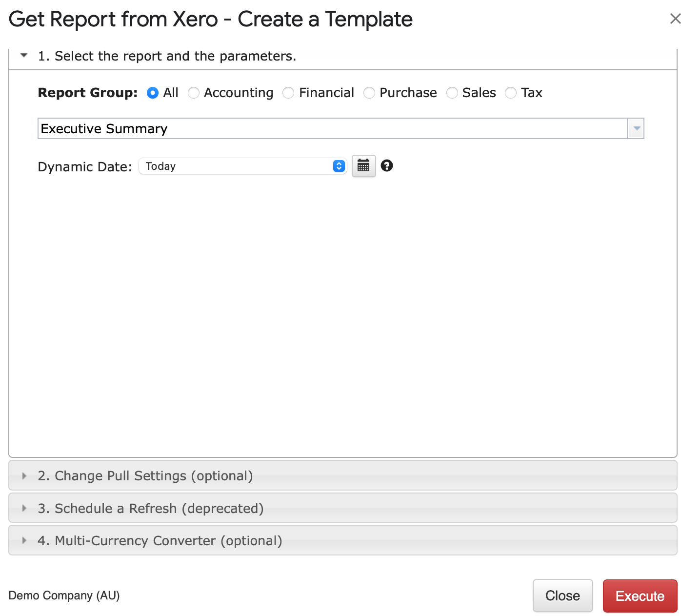This screenshot has height=616, width=681.
Task: Click the red Execute button
Action: click(x=640, y=596)
